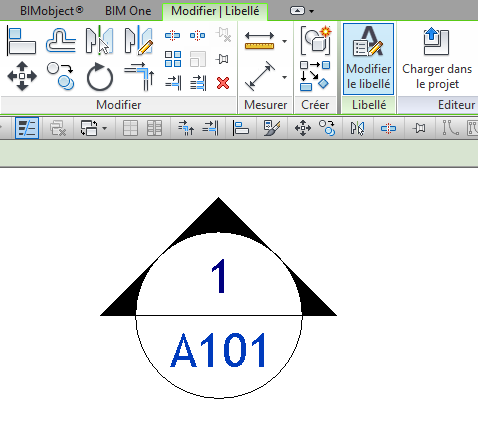Image resolution: width=478 pixels, height=424 pixels.
Task: Click Split Element in the ribbon
Action: [173, 35]
